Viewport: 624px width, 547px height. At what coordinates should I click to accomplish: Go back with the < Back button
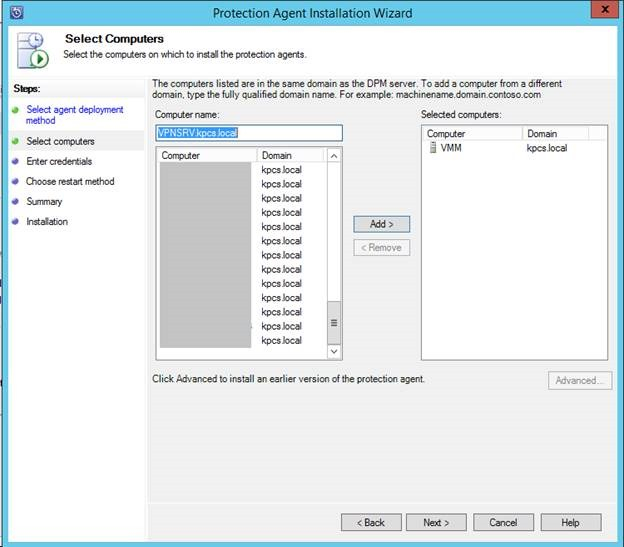click(x=371, y=522)
